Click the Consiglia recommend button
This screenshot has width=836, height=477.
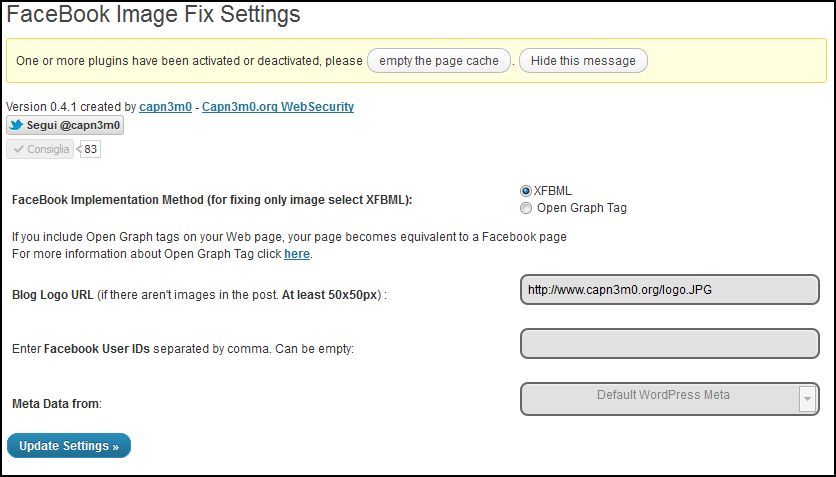tap(40, 149)
